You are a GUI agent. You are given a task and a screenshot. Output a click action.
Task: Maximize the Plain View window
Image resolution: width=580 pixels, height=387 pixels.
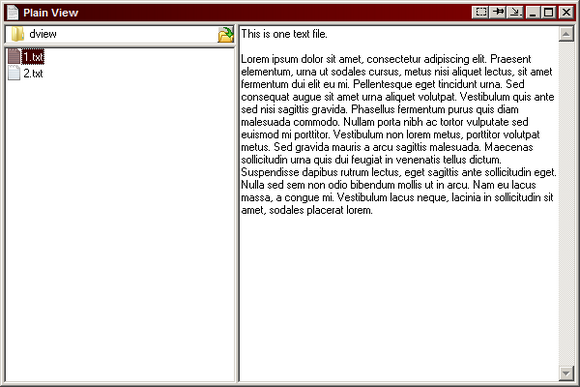tap(549, 12)
